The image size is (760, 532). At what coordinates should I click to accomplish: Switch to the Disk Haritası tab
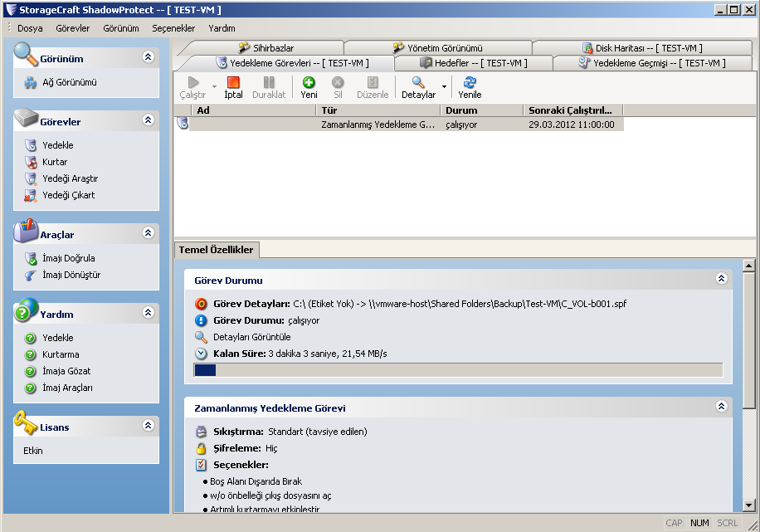coord(642,47)
